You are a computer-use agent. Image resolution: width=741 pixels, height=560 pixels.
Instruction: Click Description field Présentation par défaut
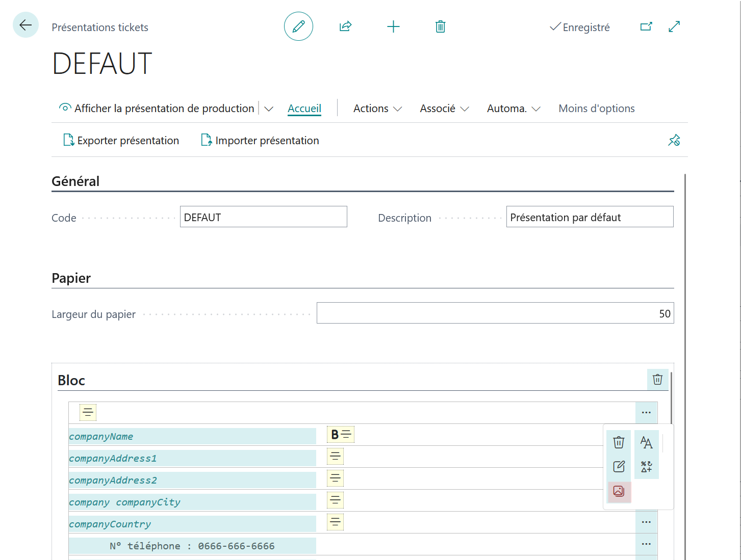[590, 217]
